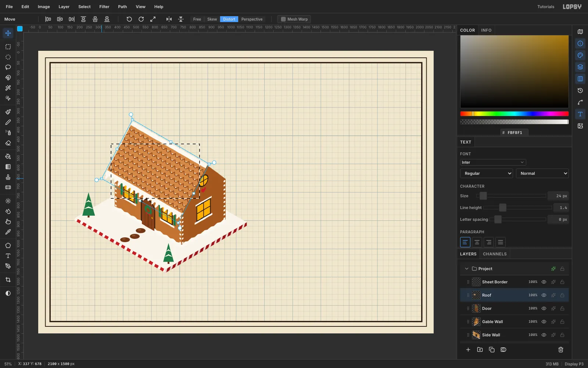Select the Move tool in toolbox

click(x=8, y=33)
